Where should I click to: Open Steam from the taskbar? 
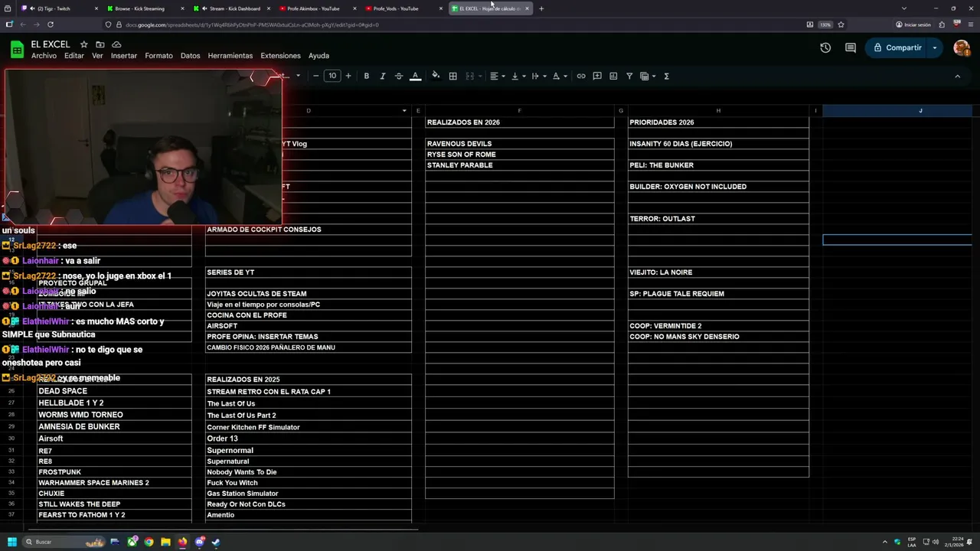pos(216,542)
